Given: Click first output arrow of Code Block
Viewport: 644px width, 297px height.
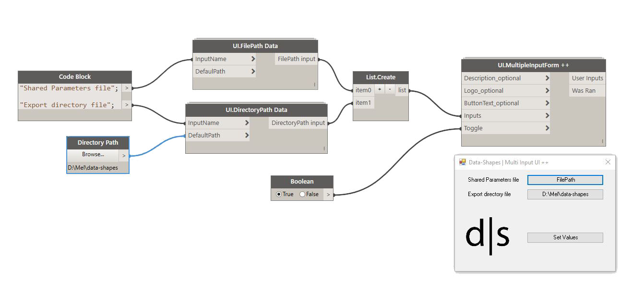Looking at the screenshot, I should (127, 88).
